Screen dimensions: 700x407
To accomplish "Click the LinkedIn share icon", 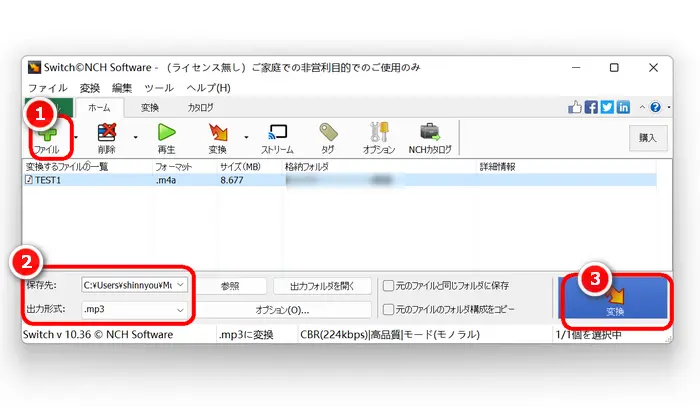I will 624,107.
